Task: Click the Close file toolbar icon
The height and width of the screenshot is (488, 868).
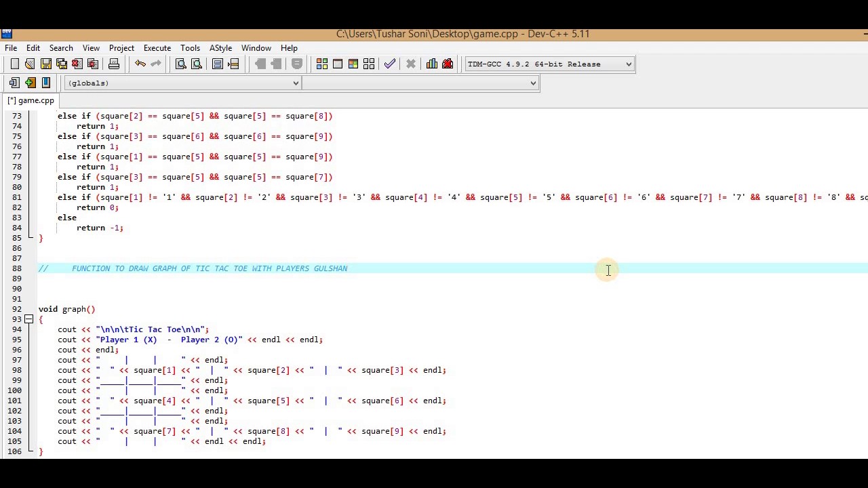Action: pos(77,64)
